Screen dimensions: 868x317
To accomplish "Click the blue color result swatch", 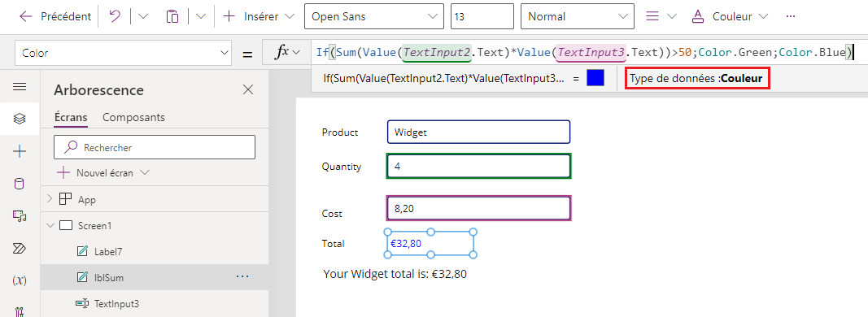I will tap(595, 79).
